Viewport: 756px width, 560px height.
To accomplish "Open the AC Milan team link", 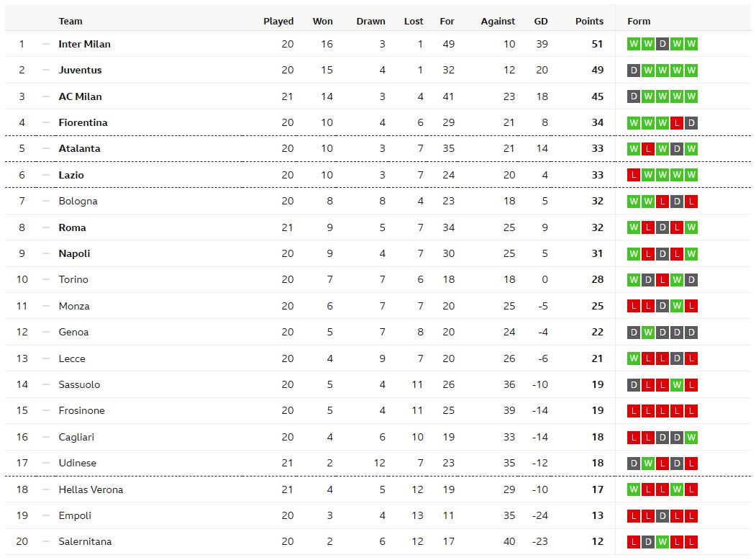I will tap(80, 96).
